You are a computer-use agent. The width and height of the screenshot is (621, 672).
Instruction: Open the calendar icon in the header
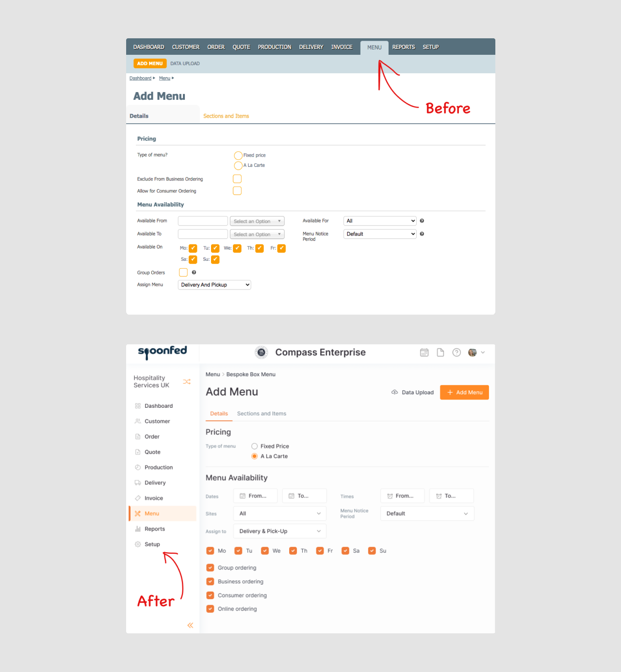click(424, 352)
